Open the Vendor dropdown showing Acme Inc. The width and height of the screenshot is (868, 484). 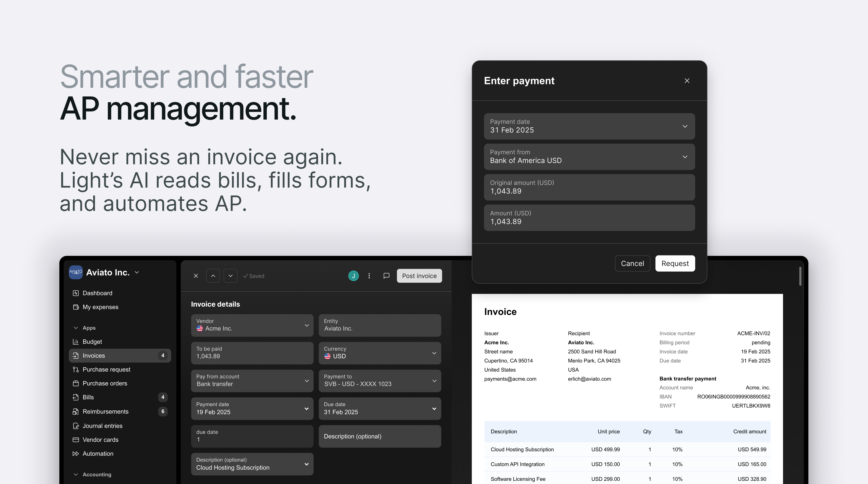[x=252, y=325]
